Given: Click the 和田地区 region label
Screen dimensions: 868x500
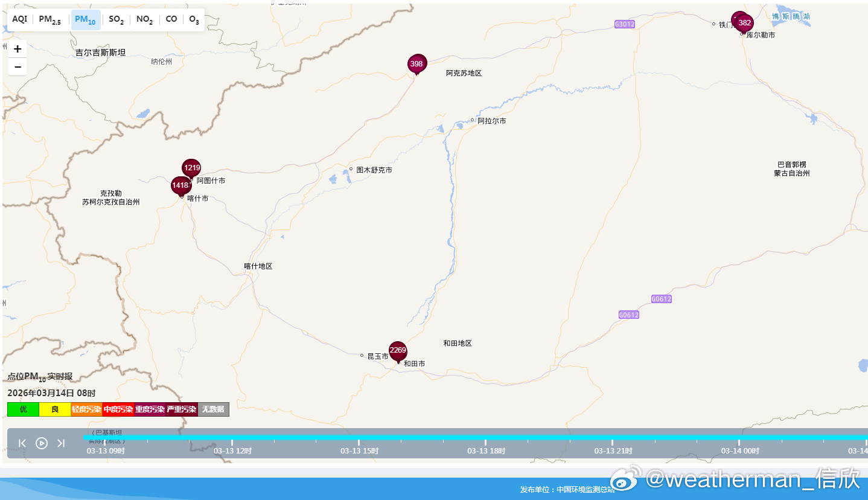Looking at the screenshot, I should pyautogui.click(x=458, y=344).
